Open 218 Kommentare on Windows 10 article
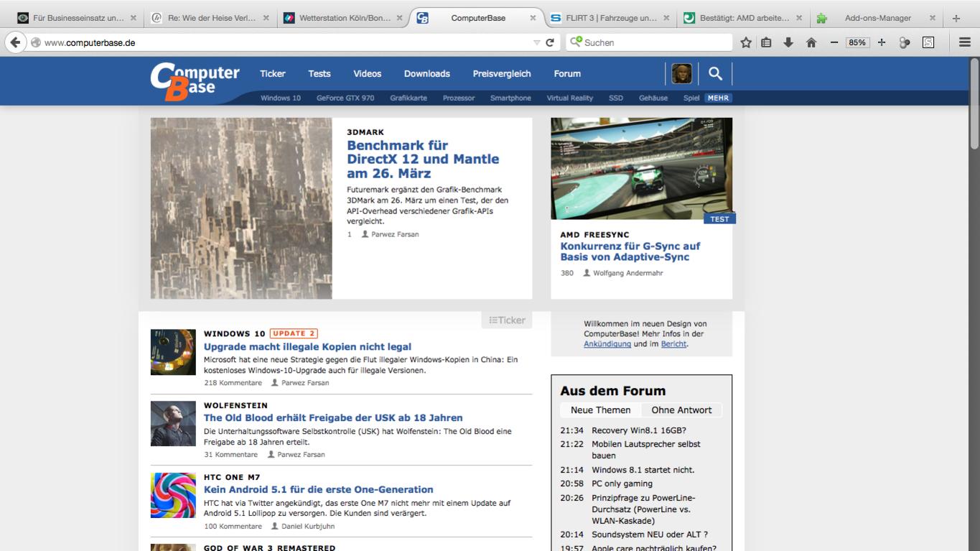Viewport: 980px width, 551px height. [x=233, y=383]
